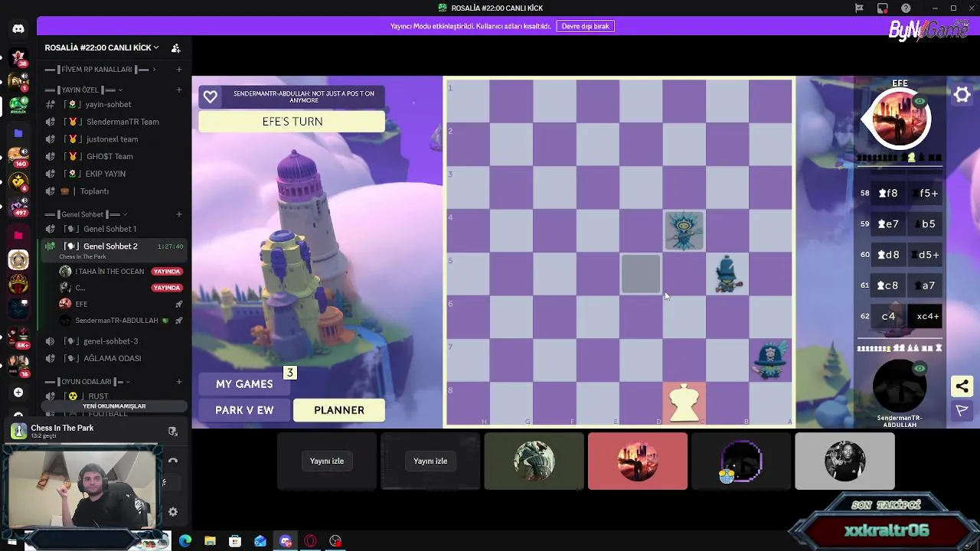Viewport: 980px width, 551px height.
Task: Select the blue pawn piece on row 5
Action: click(x=727, y=274)
